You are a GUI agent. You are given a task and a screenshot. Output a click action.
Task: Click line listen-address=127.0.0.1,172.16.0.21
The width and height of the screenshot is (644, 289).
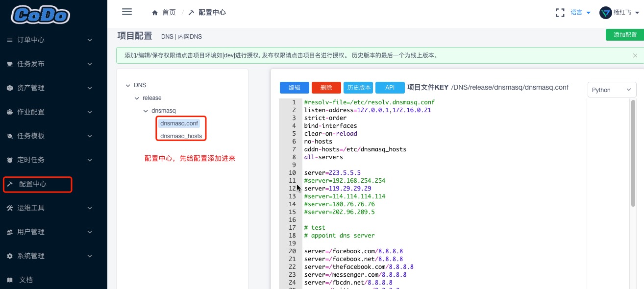[x=368, y=110]
